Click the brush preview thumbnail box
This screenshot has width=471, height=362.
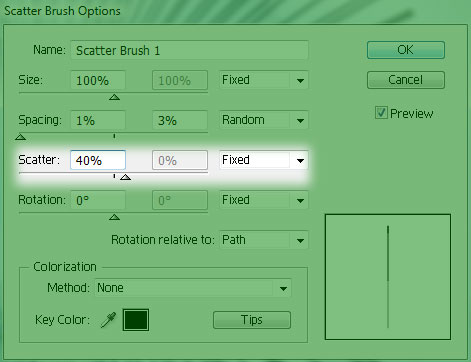[388, 277]
